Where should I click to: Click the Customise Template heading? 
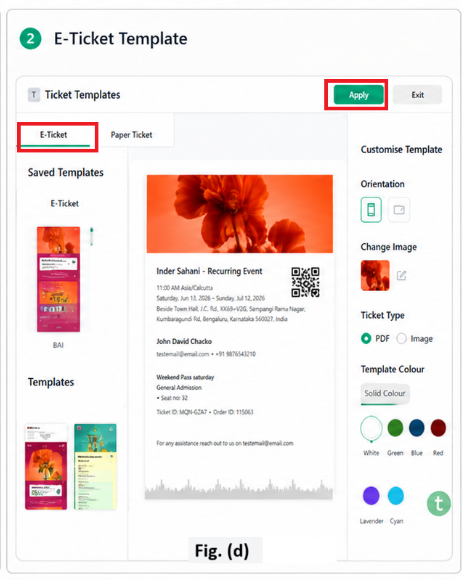(x=401, y=149)
